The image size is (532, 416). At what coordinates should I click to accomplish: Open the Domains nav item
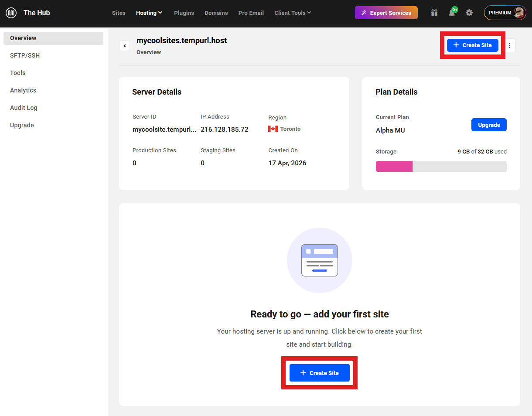(x=216, y=13)
